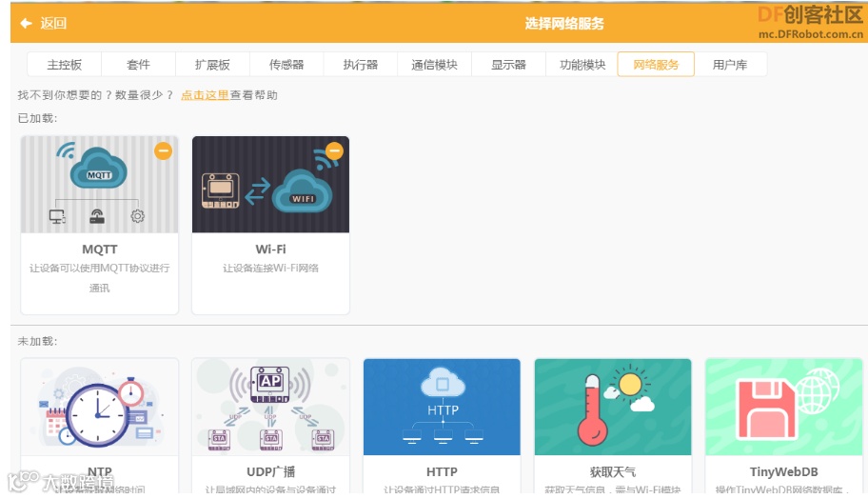Screen dimensions: 868x499
Task: Click the 获取天气 card title
Action: 613,472
